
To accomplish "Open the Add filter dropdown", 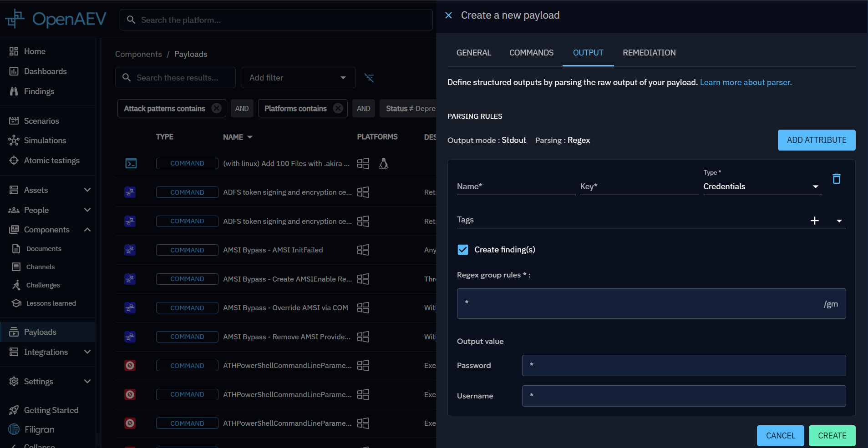I will coord(298,78).
